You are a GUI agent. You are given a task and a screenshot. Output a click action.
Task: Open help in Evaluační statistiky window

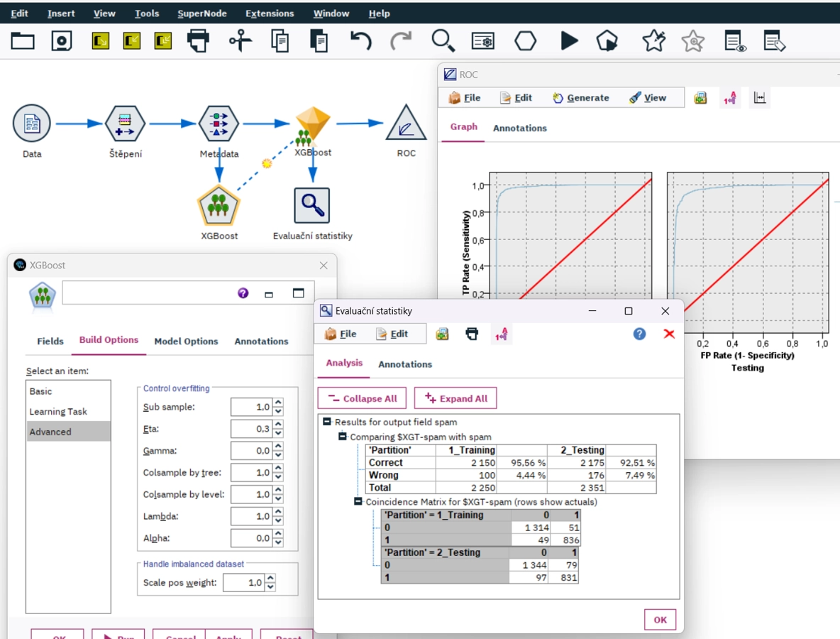[639, 334]
